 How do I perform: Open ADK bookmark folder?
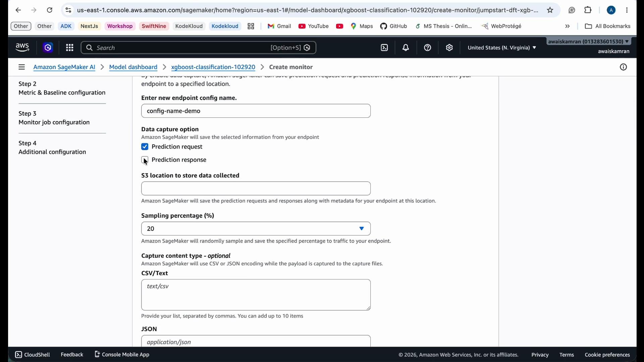(66, 26)
